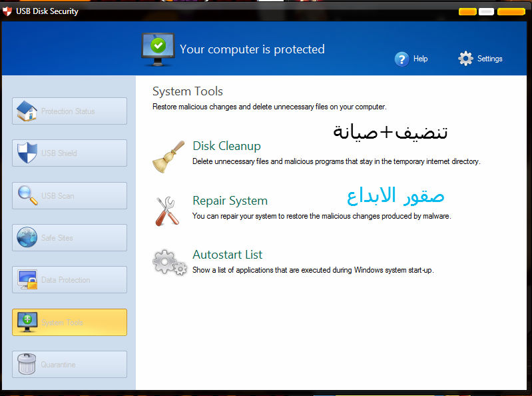532x396 pixels.
Task: Open the Settings text label
Action: point(489,59)
